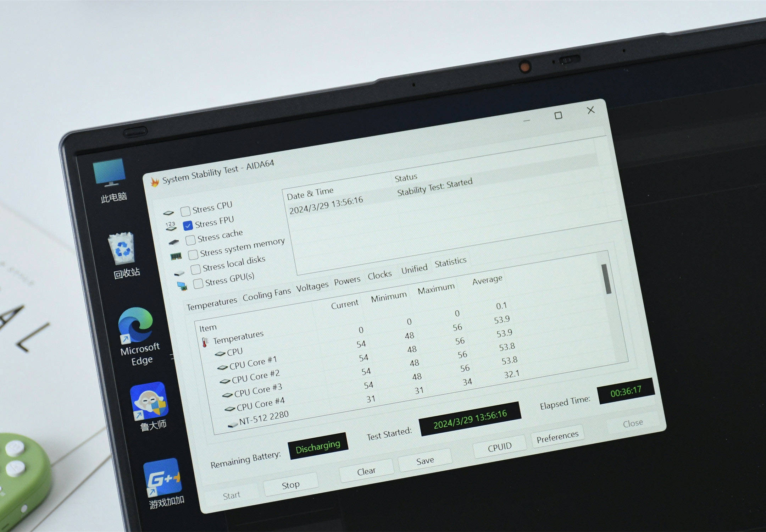Screen dimensions: 766x532
Task: Open the 鲁大师 desktop shortcut
Action: point(150,406)
